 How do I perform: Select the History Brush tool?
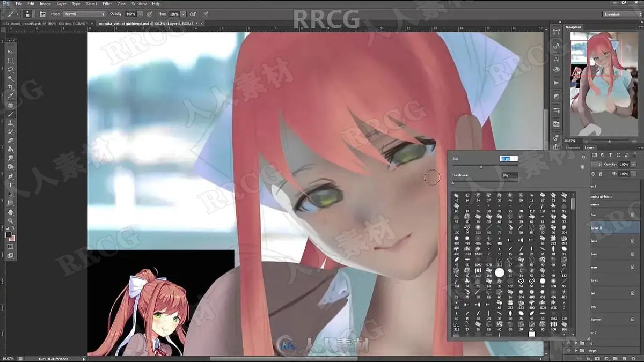11,132
